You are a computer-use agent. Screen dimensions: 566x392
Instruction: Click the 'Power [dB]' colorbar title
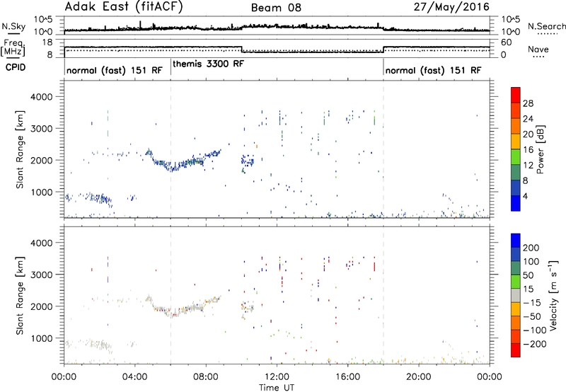point(541,149)
